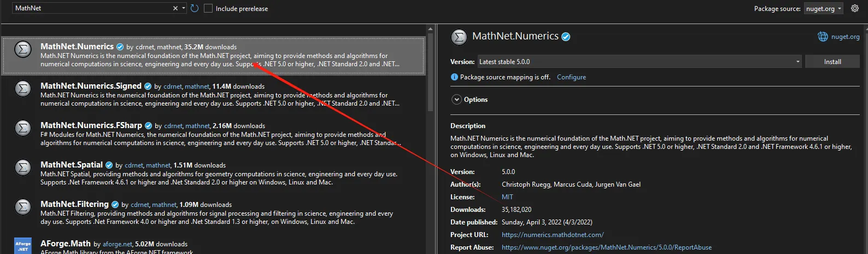Open the search history dropdown arrow
868x254 pixels.
[x=184, y=8]
